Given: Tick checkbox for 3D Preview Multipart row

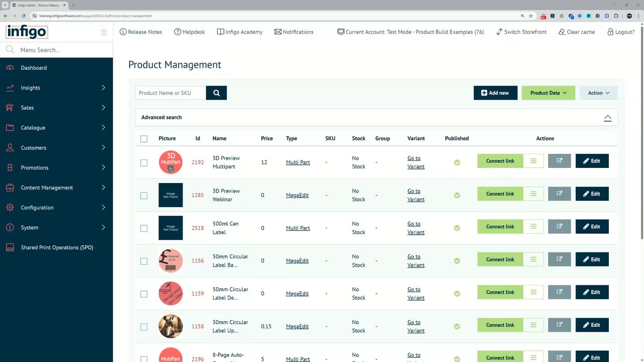Looking at the screenshot, I should click(144, 163).
